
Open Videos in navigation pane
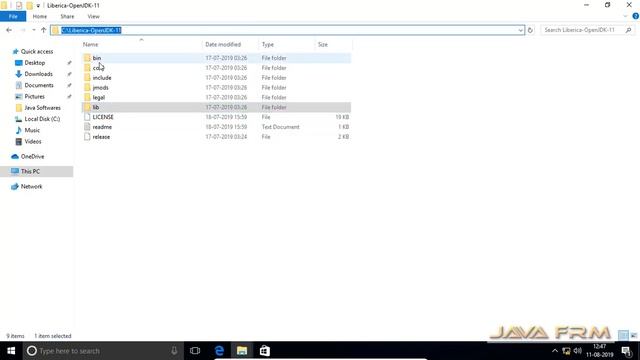[33, 141]
